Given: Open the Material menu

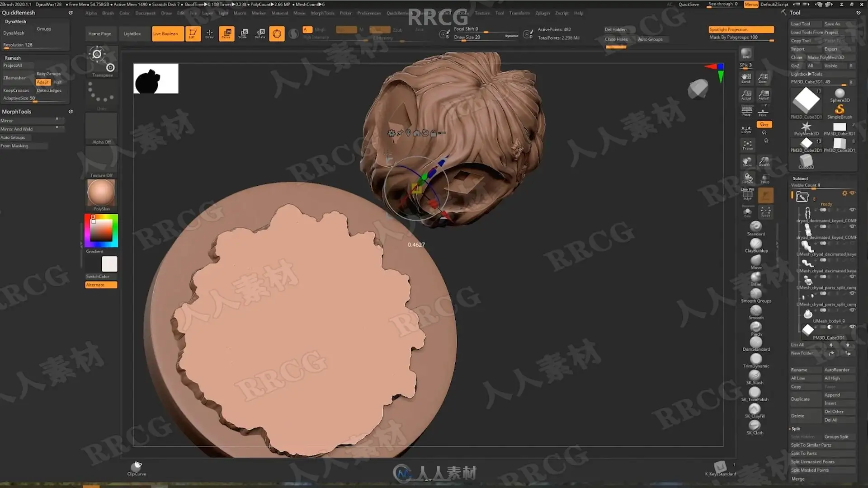Looking at the screenshot, I should pyautogui.click(x=279, y=13).
